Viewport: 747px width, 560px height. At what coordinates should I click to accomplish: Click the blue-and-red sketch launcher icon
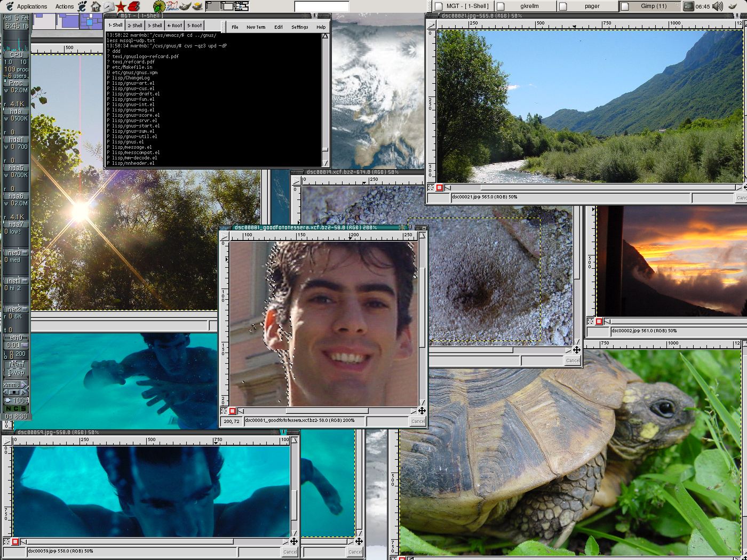click(172, 6)
